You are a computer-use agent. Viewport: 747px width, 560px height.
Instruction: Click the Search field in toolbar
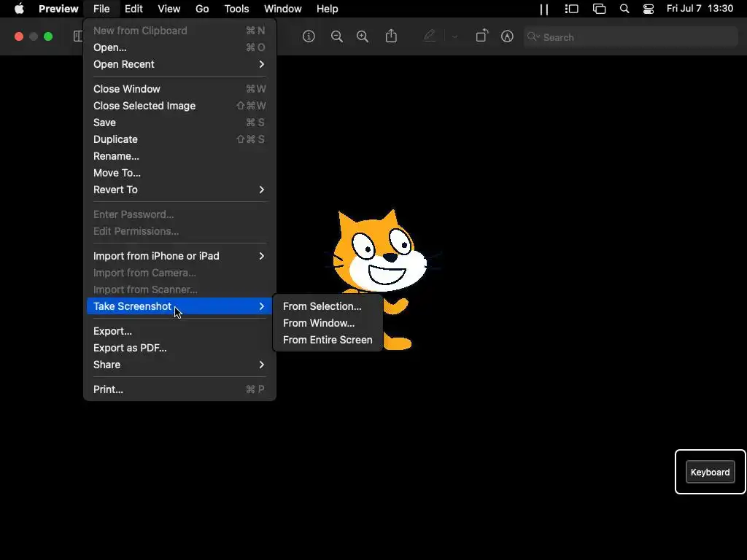coord(631,37)
